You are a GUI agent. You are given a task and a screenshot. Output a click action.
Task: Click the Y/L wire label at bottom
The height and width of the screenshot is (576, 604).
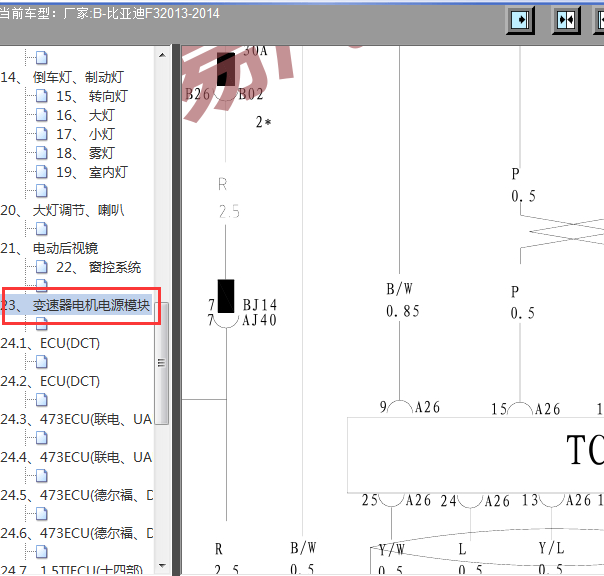(551, 548)
